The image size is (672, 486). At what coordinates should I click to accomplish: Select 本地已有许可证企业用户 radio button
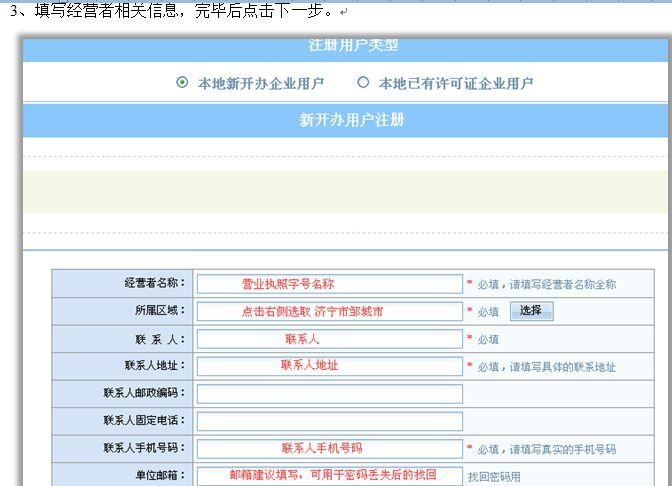(363, 82)
